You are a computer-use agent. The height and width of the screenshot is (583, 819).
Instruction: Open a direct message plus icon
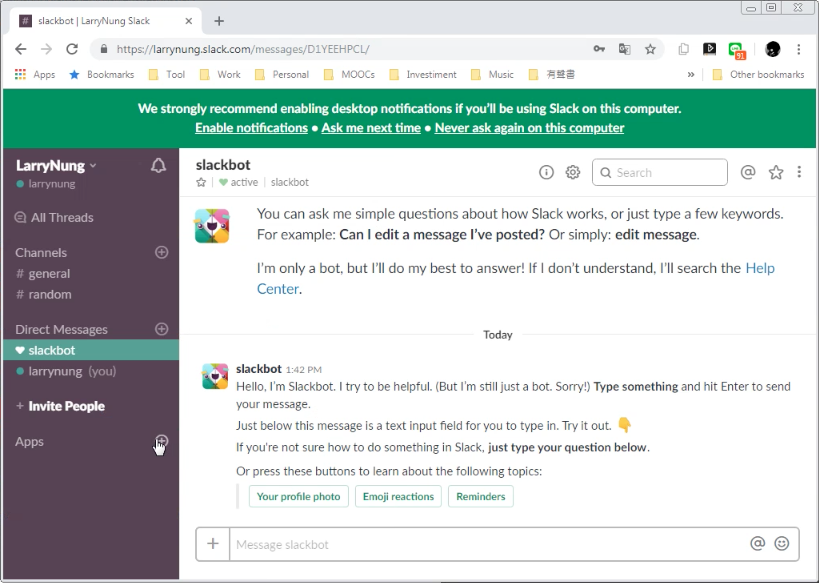point(162,329)
